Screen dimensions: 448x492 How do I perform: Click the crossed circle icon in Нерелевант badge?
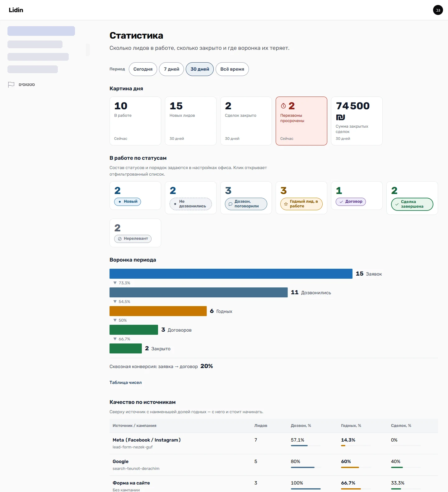tap(120, 239)
